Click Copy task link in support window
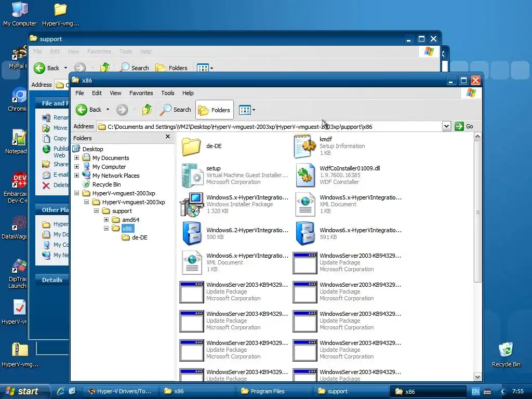Screen dimensions: 532x399 (x=60, y=138)
